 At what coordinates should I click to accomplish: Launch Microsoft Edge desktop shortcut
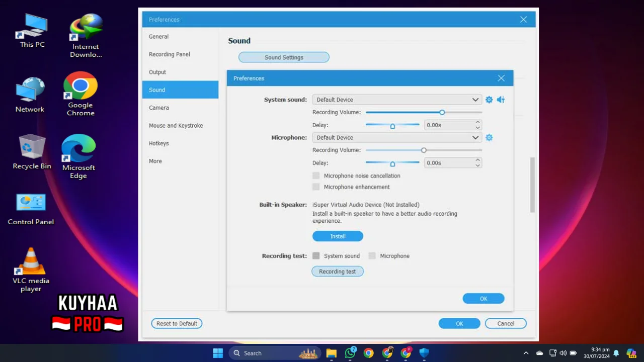tap(78, 156)
